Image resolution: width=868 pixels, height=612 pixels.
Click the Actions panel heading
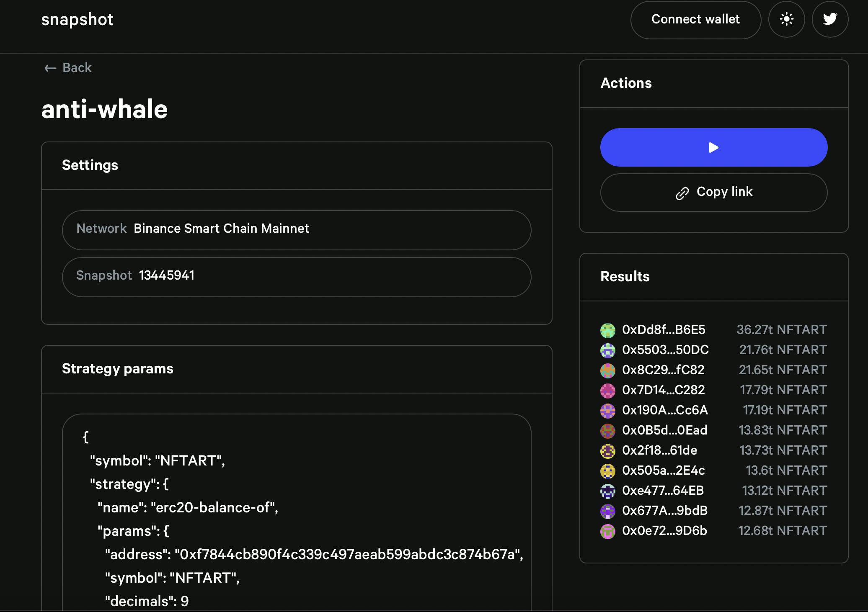pyautogui.click(x=626, y=83)
